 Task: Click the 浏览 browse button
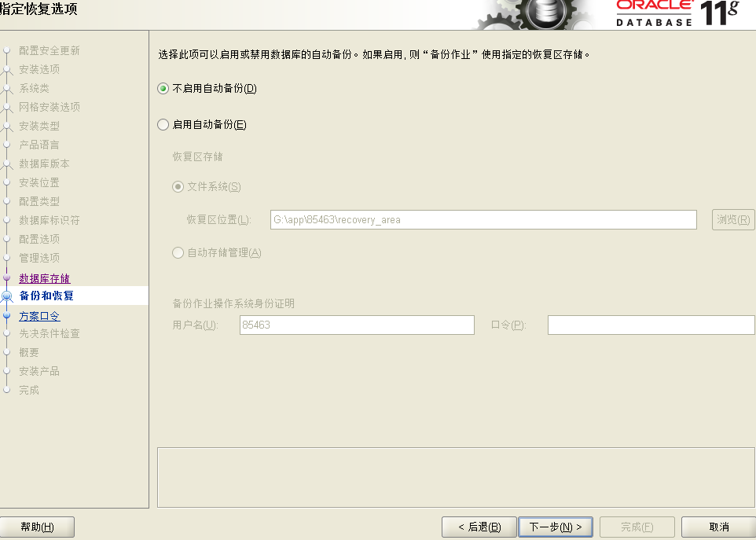733,220
